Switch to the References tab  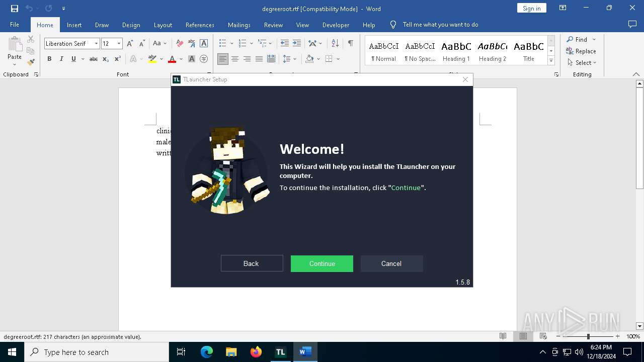200,25
